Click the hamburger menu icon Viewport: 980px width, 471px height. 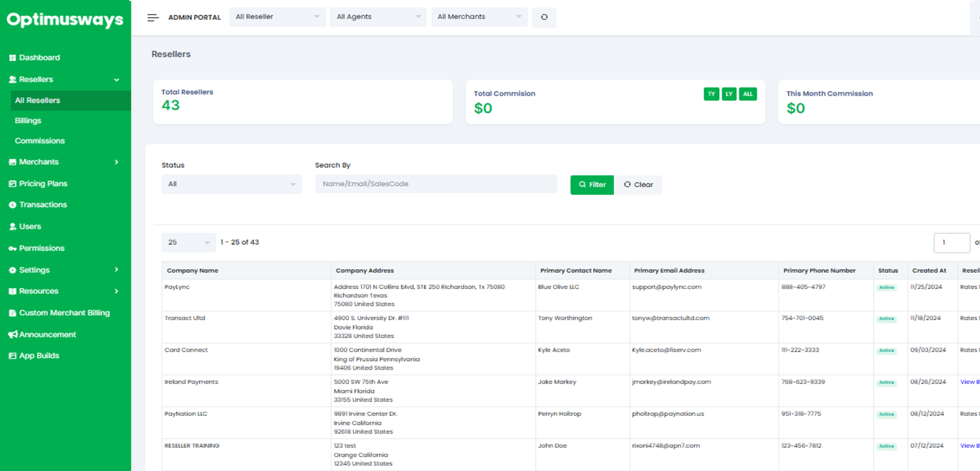[x=153, y=17]
